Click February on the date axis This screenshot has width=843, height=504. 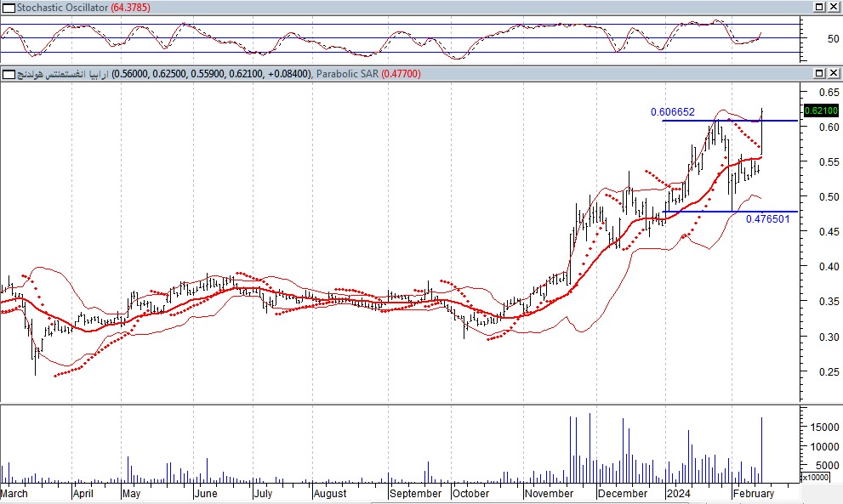[754, 493]
